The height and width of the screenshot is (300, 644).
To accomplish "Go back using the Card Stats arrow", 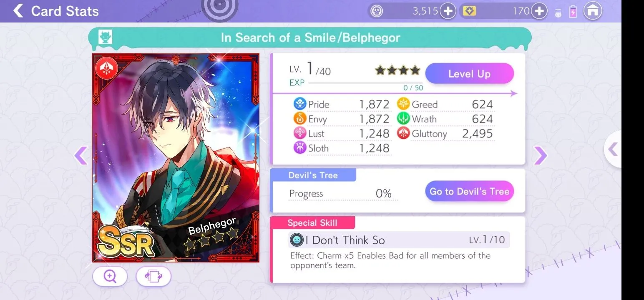I will click(x=18, y=11).
